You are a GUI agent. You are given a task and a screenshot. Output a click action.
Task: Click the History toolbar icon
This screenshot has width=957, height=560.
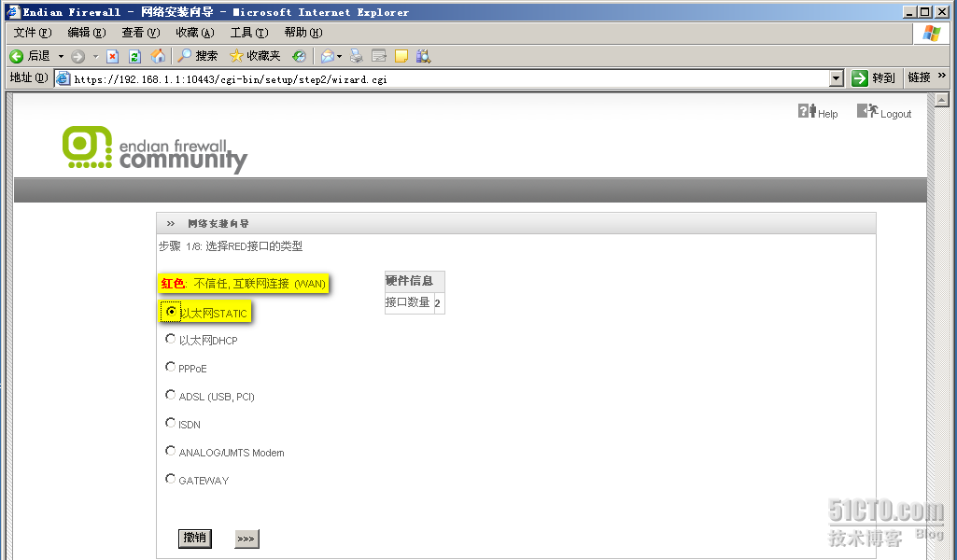pos(299,56)
